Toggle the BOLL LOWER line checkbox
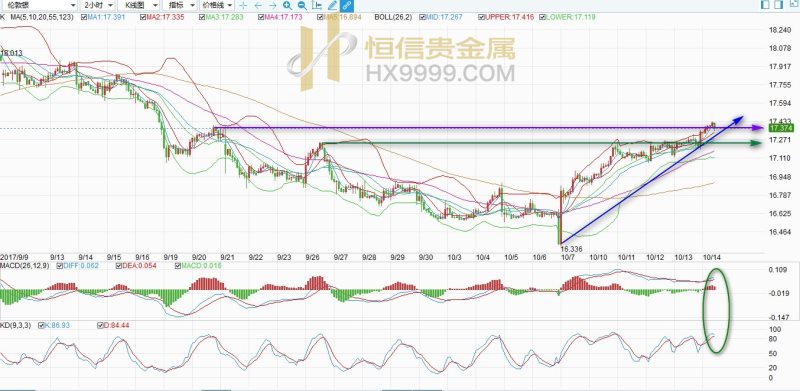The width and height of the screenshot is (800, 391). click(542, 17)
